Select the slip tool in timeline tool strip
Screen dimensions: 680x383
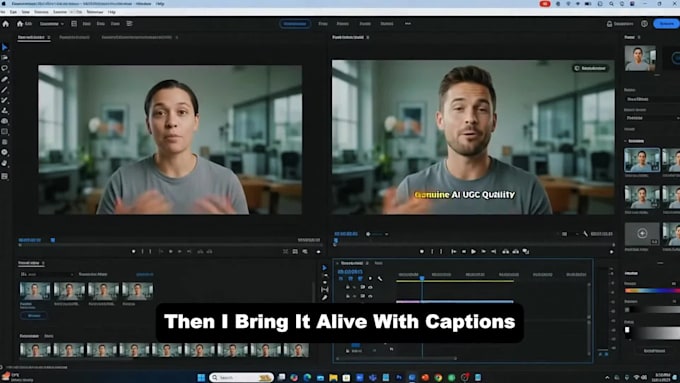click(324, 290)
